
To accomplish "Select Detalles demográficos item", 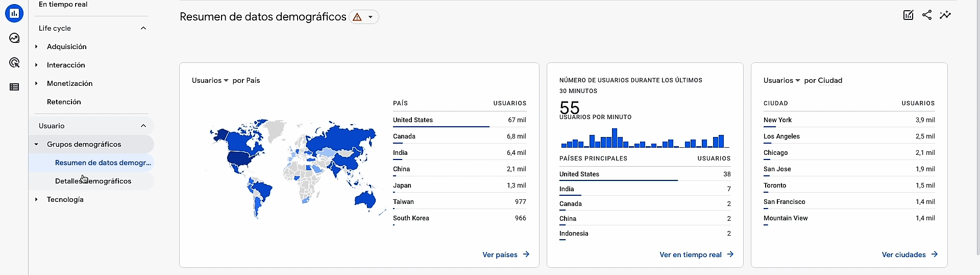I will click(92, 181).
